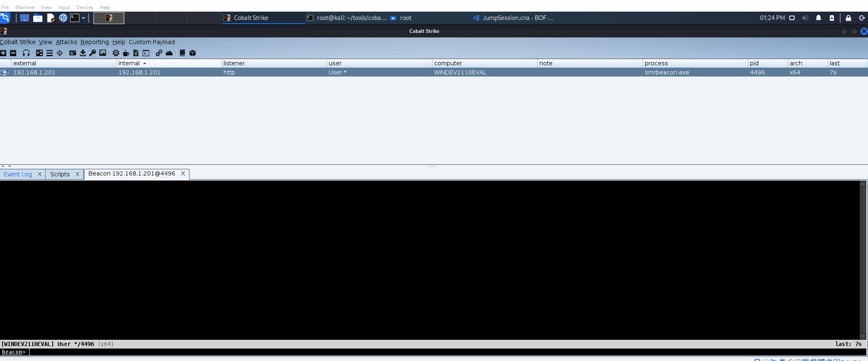Open the Help menu in Cobalt Strike
This screenshot has width=868, height=361.
tap(119, 42)
